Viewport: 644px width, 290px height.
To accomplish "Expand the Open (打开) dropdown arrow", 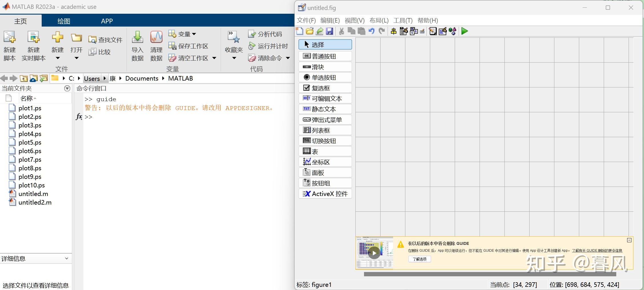I will pos(77,58).
